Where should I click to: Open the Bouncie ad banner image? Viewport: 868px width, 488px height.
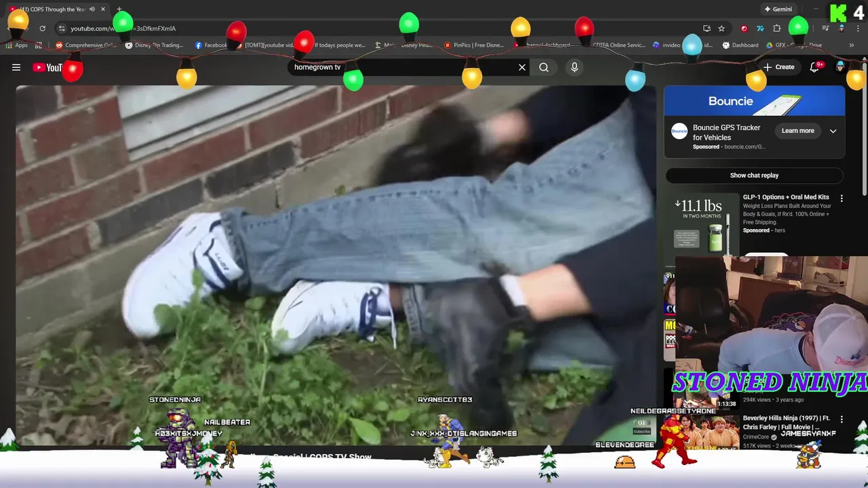point(754,102)
